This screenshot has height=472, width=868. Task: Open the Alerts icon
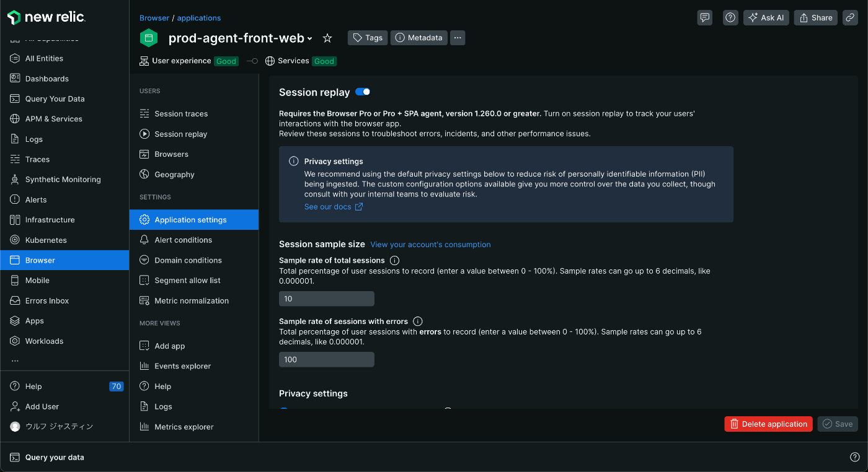click(15, 199)
